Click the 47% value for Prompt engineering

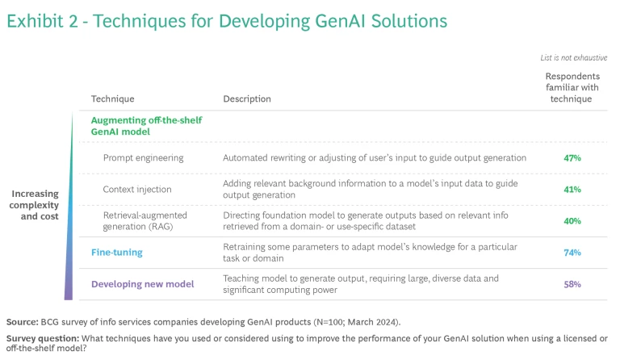coord(572,157)
